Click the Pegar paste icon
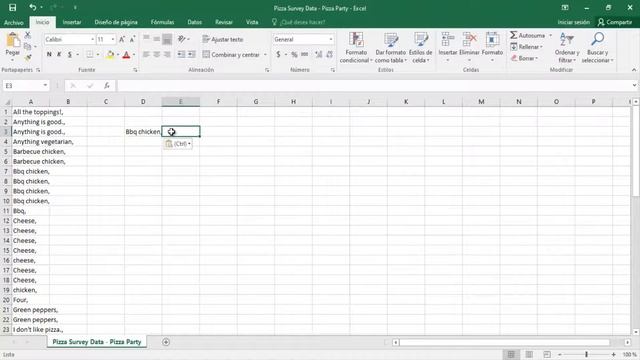The height and width of the screenshot is (360, 640). click(x=13, y=40)
